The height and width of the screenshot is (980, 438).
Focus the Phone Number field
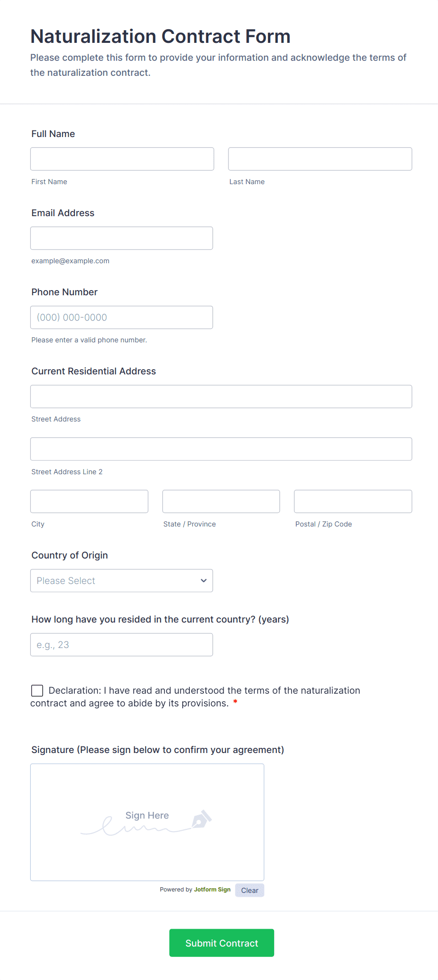pos(121,317)
